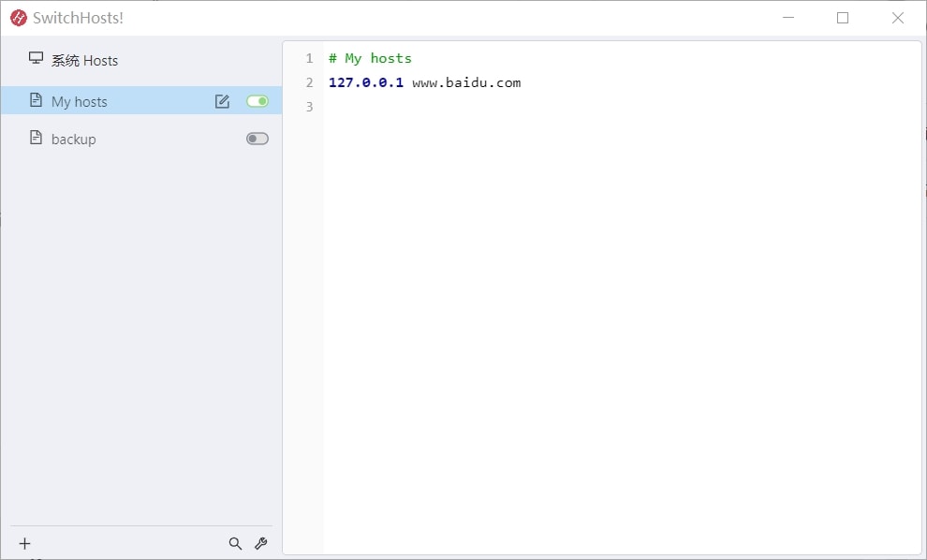Viewport: 927px width, 560px height.
Task: Click the document icon next to backup
Action: 37,138
